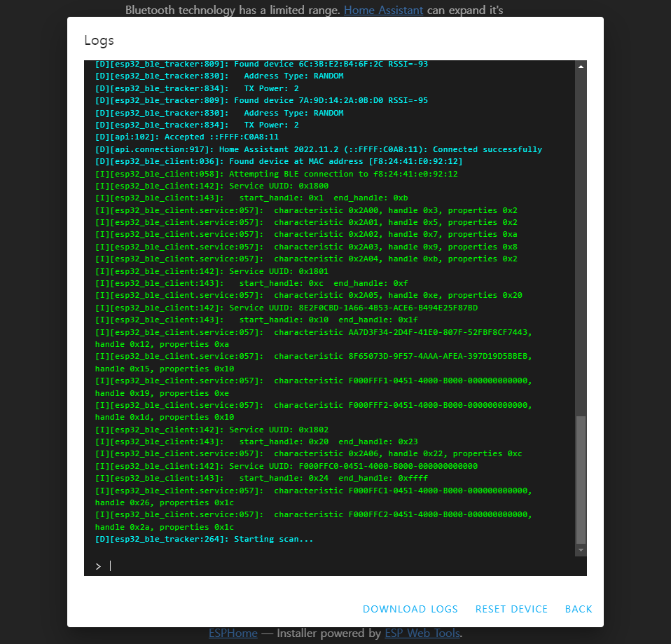Click 'Found device 6C:3B:E2:B4:6F:2C' log line

(x=261, y=64)
